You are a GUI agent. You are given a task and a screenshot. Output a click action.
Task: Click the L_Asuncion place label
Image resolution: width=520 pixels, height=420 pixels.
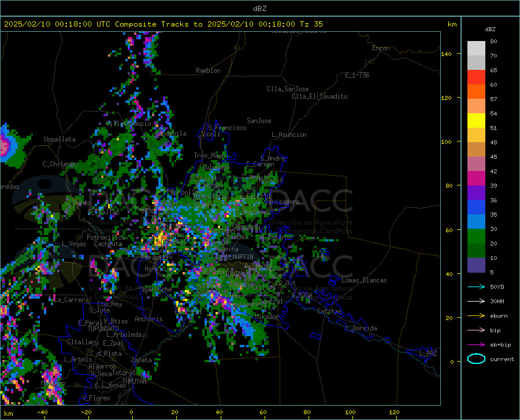pos(289,135)
